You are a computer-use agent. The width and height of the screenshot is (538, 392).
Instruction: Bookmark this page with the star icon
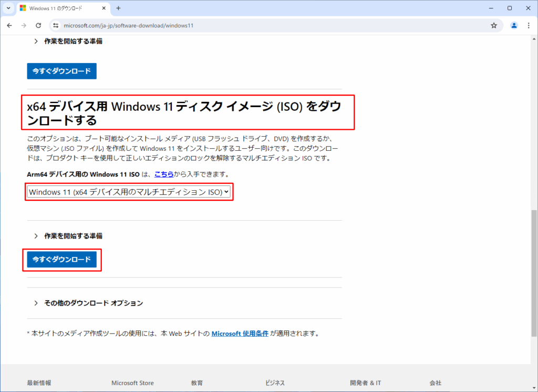(494, 25)
